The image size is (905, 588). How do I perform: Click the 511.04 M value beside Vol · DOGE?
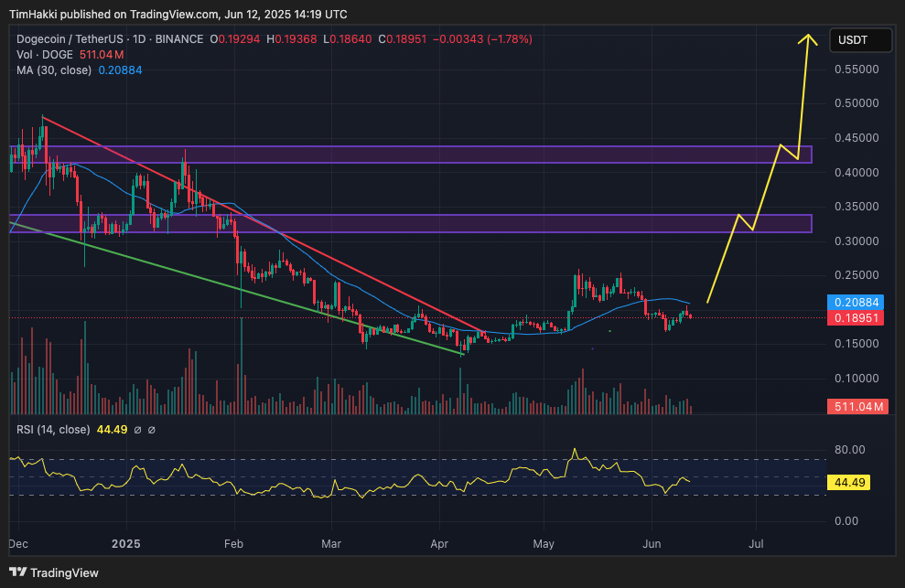point(102,55)
